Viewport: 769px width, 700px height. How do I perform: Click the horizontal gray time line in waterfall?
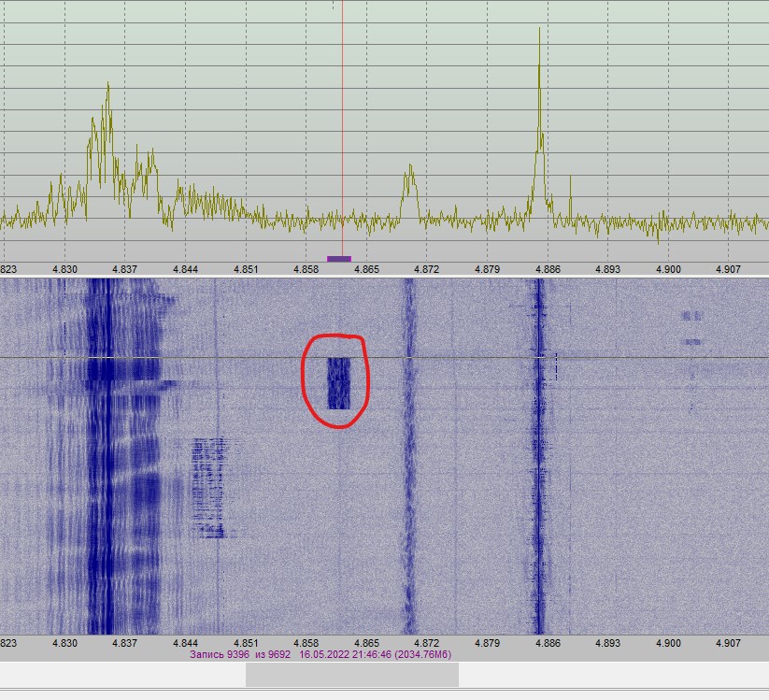click(385, 358)
